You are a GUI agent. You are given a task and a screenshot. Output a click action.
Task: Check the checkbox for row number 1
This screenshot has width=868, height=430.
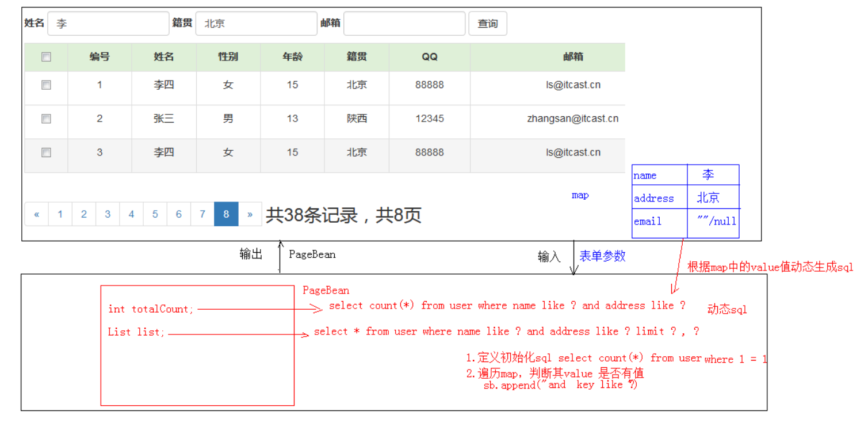click(46, 85)
